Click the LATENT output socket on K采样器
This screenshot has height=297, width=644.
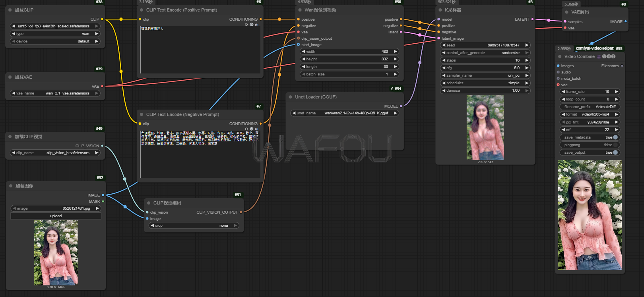click(532, 19)
